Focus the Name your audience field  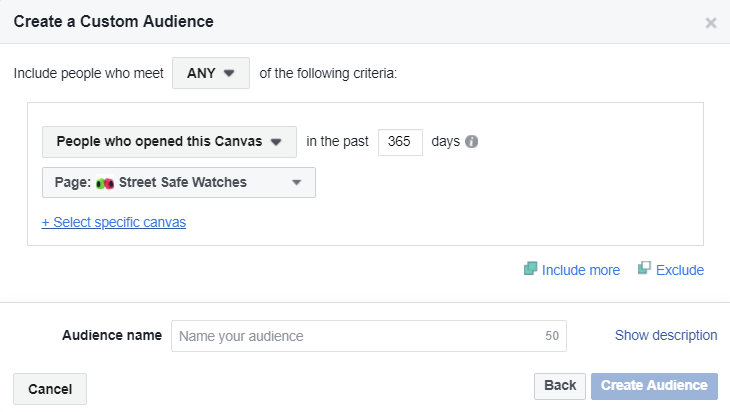point(355,336)
